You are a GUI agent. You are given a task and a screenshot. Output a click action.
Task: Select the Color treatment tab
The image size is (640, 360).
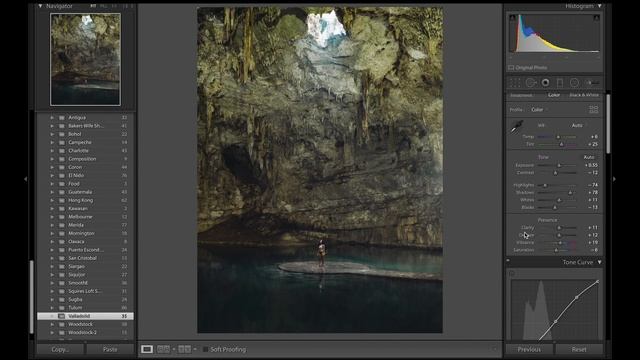[x=553, y=95]
